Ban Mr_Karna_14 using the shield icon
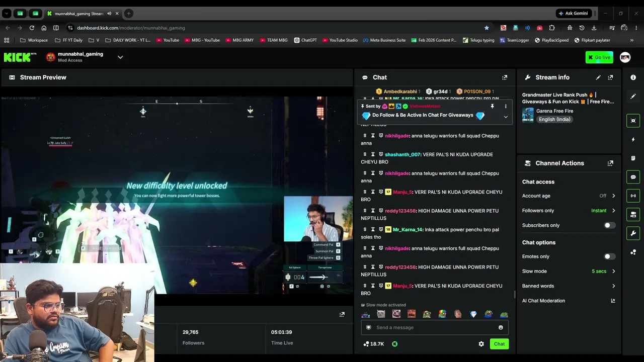 381,230
